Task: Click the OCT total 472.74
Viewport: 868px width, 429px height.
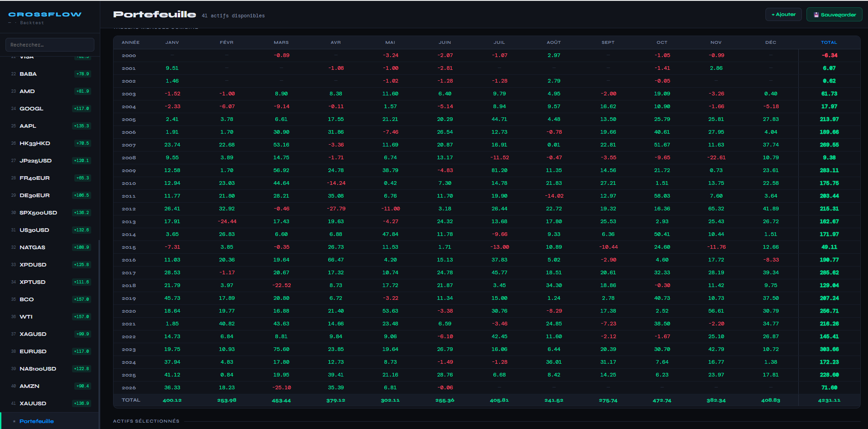Action: [662, 400]
